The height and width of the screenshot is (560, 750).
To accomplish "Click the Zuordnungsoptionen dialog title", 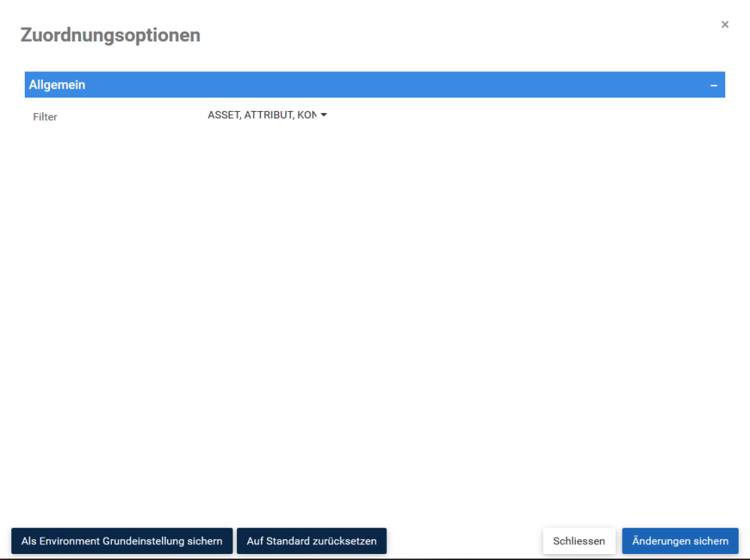I will [110, 35].
